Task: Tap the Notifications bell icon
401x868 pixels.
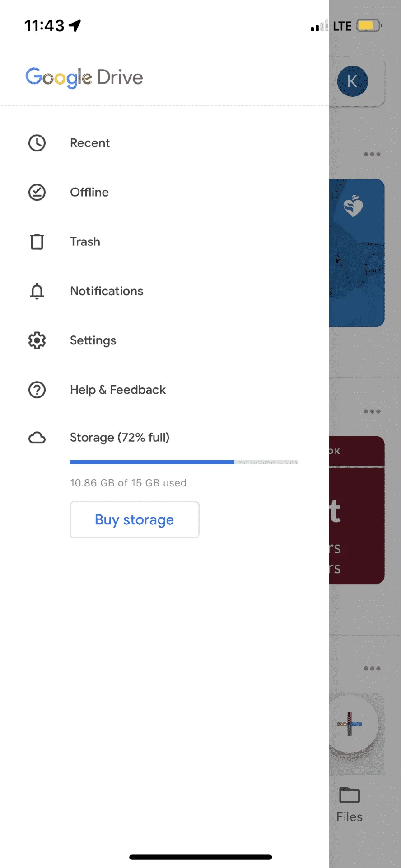Action: (x=37, y=291)
